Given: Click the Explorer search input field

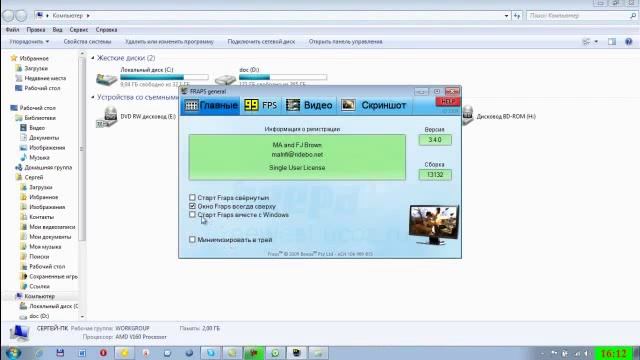Looking at the screenshot, I should tap(582, 16).
